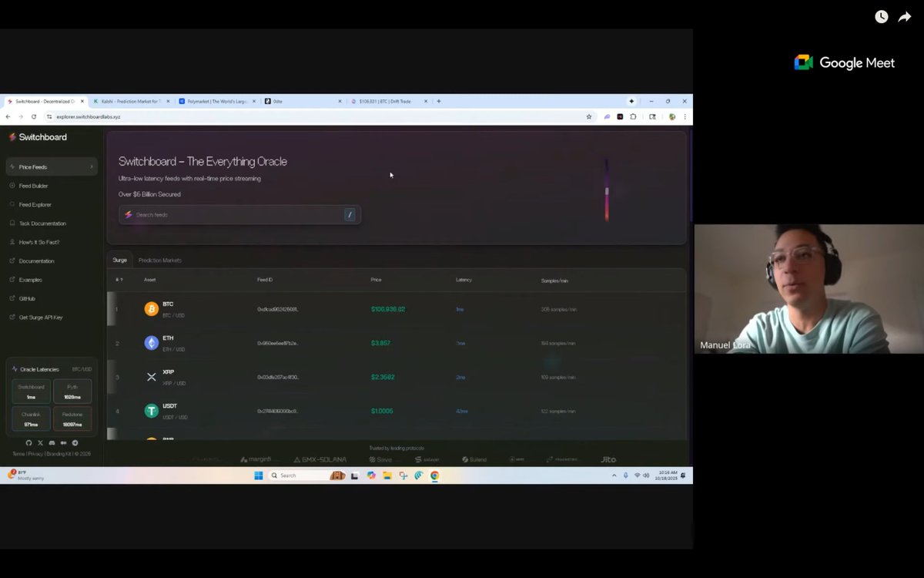Click the Asset column header

click(x=149, y=280)
